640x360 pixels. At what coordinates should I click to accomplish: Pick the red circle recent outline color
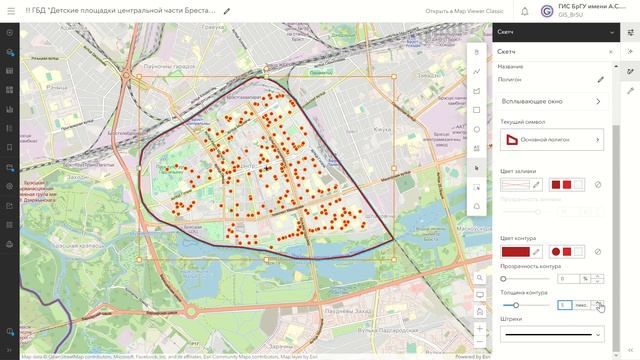click(556, 252)
